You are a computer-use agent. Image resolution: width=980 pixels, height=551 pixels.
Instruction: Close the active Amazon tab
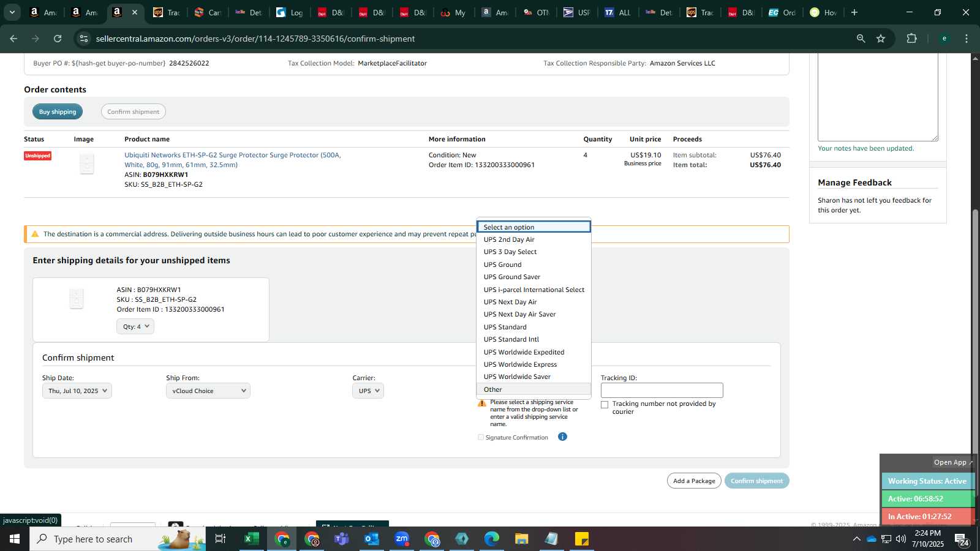tap(135, 12)
